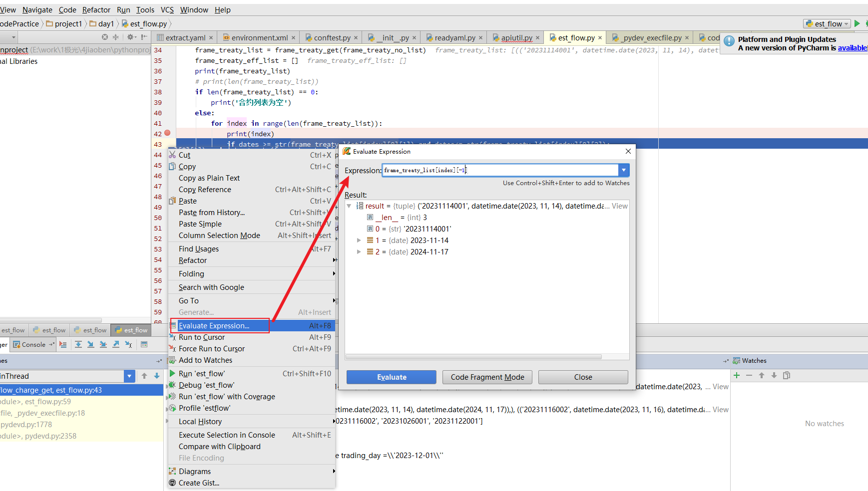The image size is (868, 491).
Task: Open the MainThread thread dropdown
Action: coord(129,376)
